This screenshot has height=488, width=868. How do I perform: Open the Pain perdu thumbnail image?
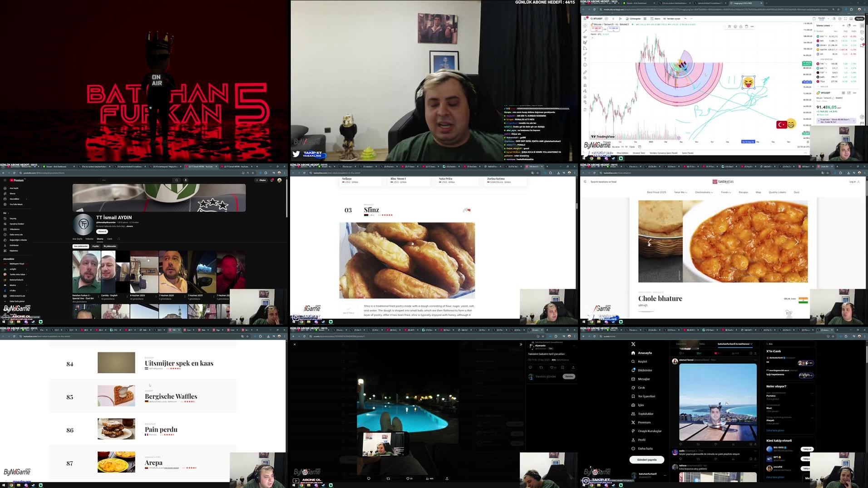coord(116,429)
